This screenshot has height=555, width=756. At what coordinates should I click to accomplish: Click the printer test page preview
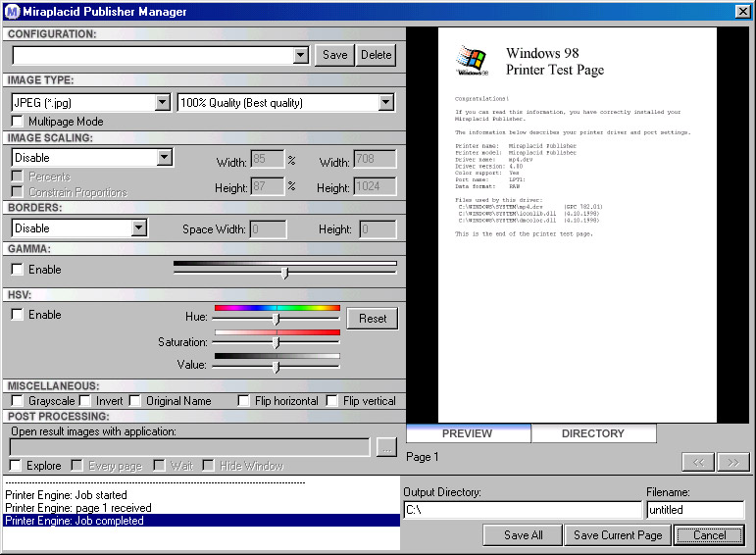click(578, 226)
